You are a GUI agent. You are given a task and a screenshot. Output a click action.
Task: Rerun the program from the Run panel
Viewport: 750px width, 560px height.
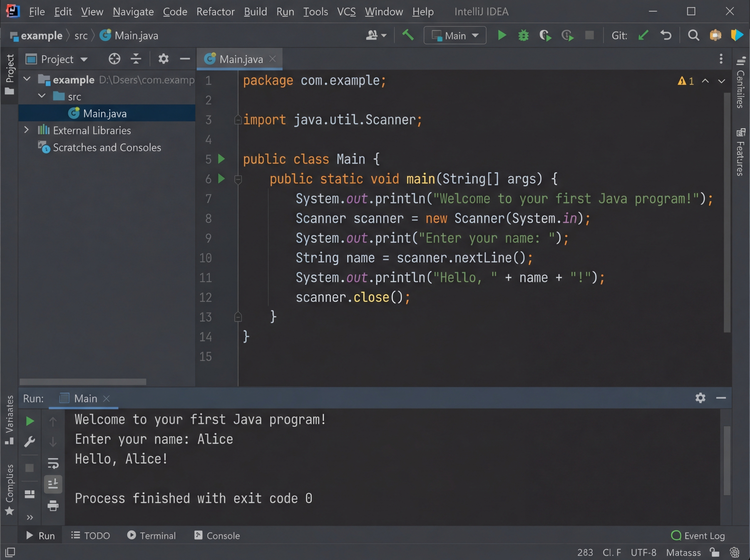point(30,421)
